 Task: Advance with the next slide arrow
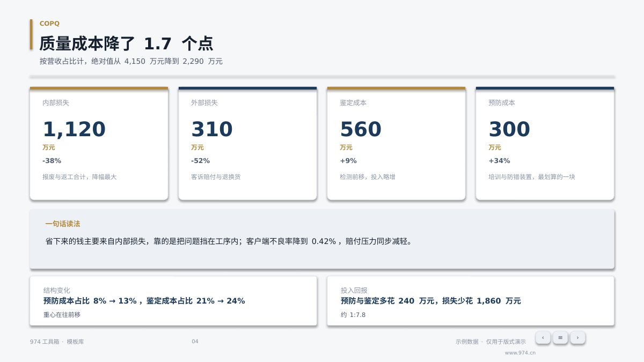(577, 337)
